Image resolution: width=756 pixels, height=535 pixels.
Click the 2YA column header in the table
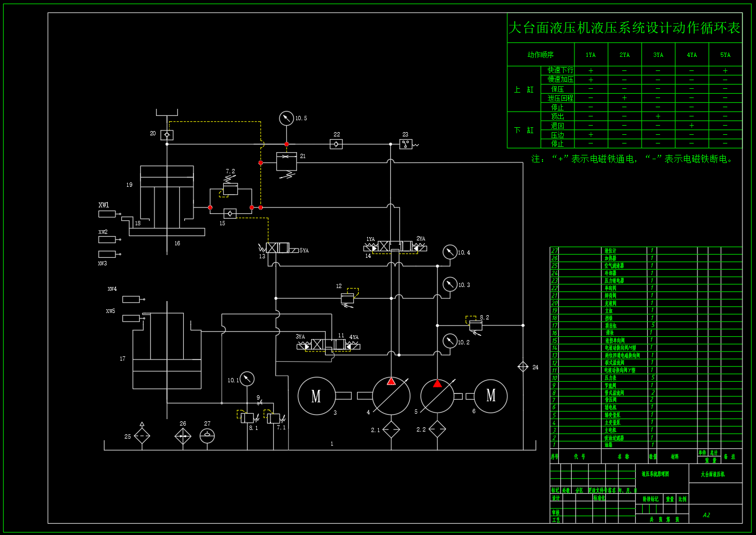pyautogui.click(x=624, y=54)
